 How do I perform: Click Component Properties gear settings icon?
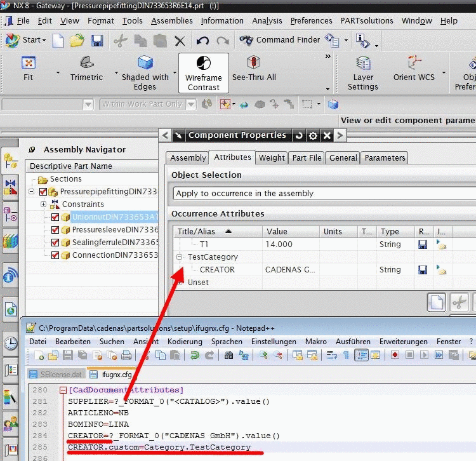[313, 136]
